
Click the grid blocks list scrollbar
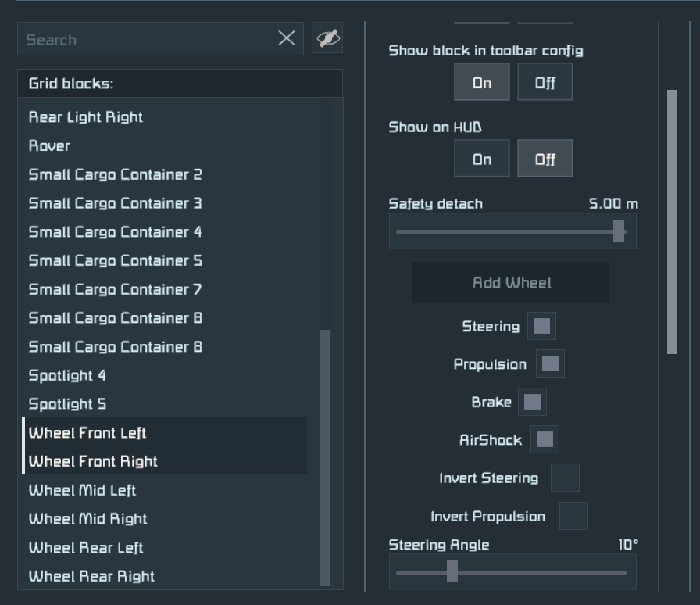tap(325, 457)
